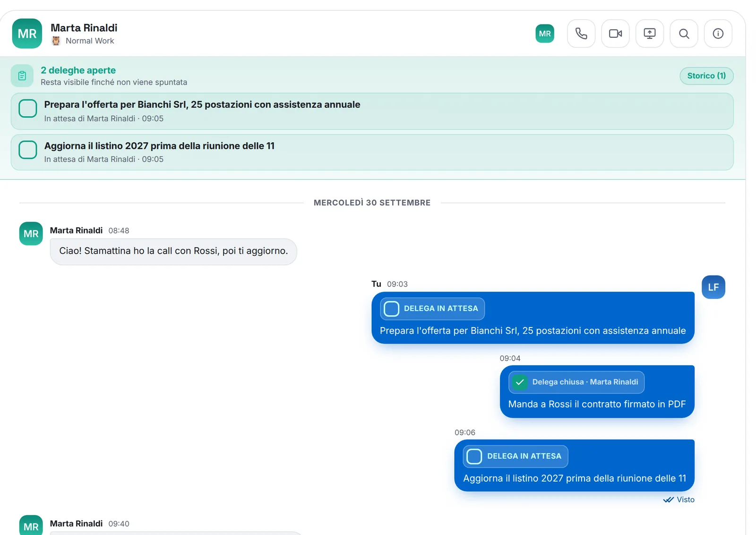Check off the Bianchi Srl offer delegation
The height and width of the screenshot is (535, 756).
tap(28, 108)
